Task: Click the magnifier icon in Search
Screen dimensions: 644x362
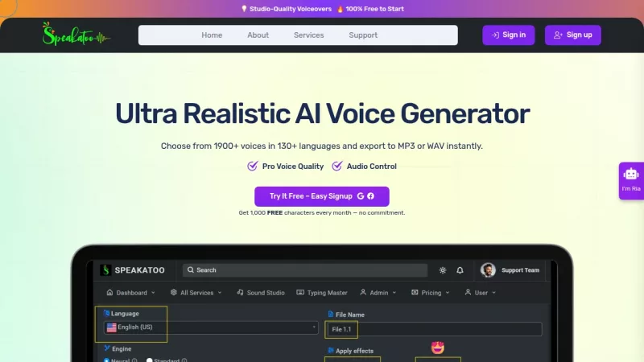Action: click(x=191, y=269)
